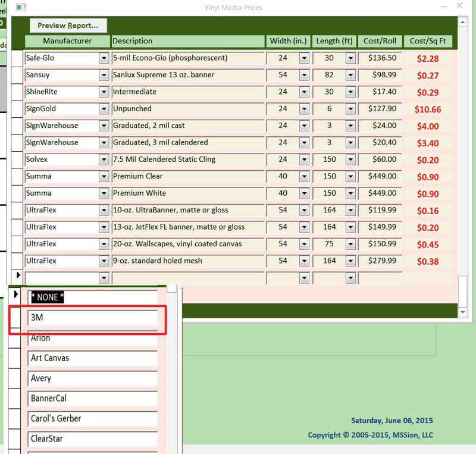Click the Description field in the new blank row
The width and height of the screenshot is (476, 454).
click(188, 277)
